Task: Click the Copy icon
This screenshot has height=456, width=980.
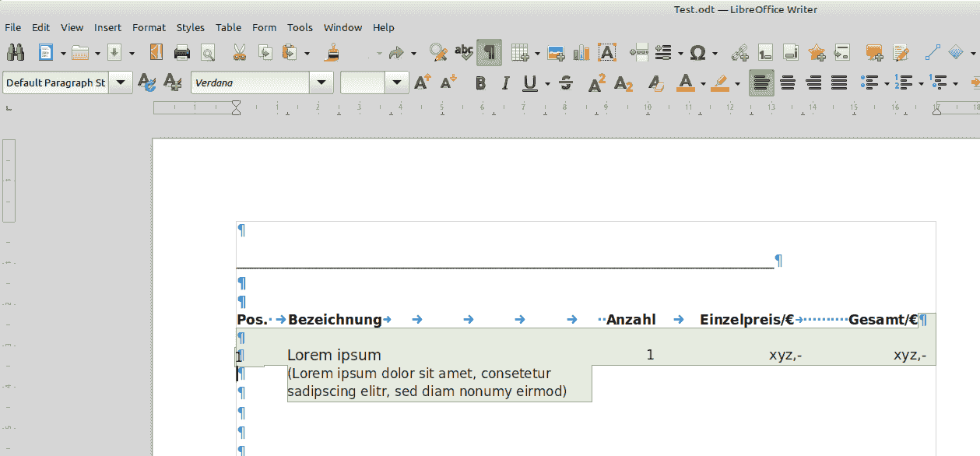Action: (265, 53)
